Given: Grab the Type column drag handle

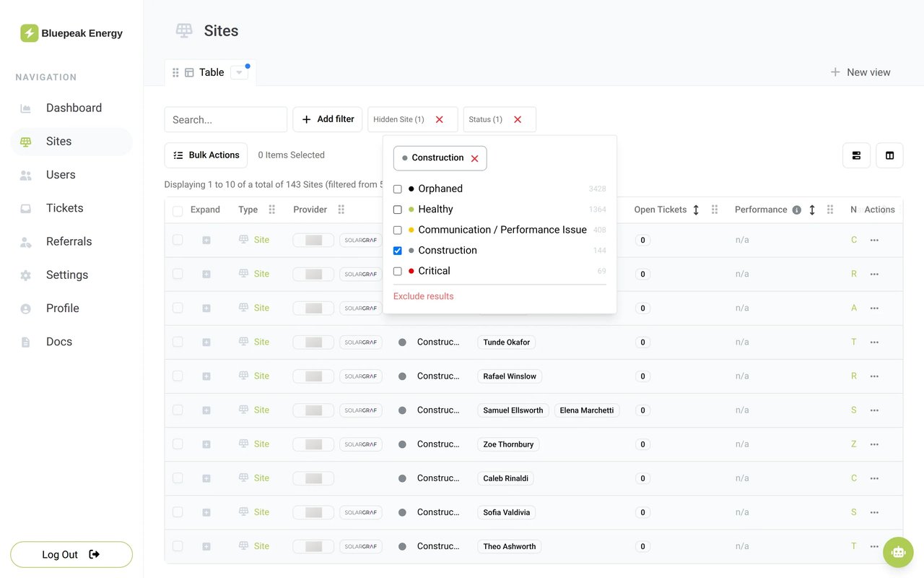Looking at the screenshot, I should (x=272, y=210).
